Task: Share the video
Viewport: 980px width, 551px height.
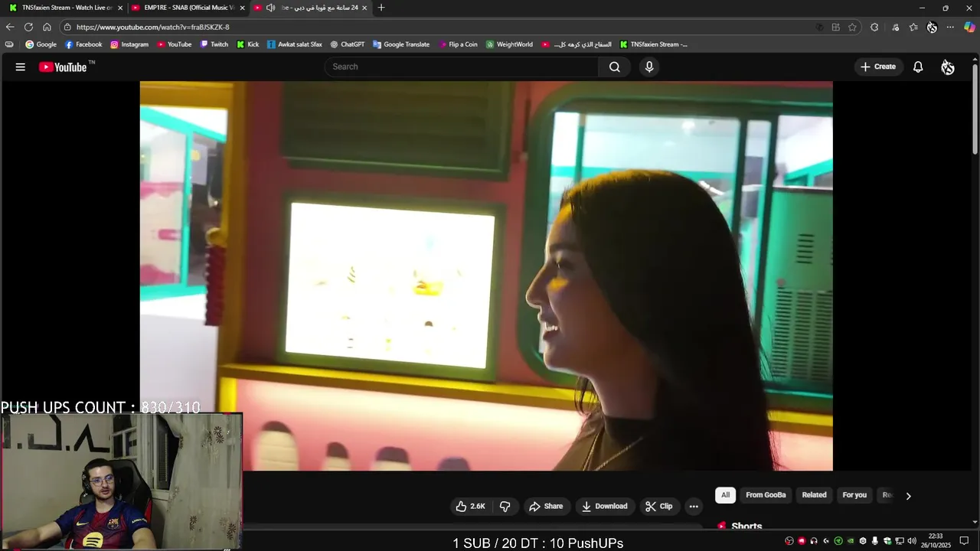Action: pyautogui.click(x=546, y=506)
